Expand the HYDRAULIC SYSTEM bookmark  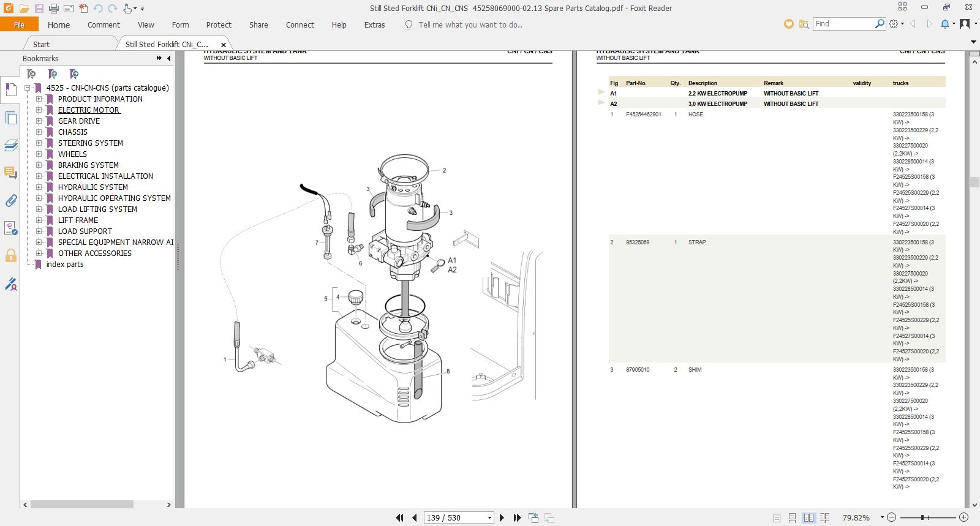pyautogui.click(x=39, y=187)
